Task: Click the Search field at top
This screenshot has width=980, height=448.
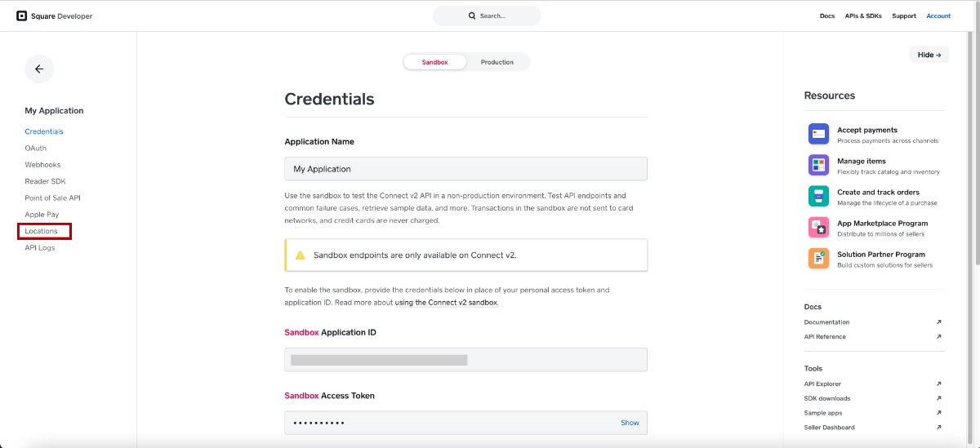Action: [487, 16]
